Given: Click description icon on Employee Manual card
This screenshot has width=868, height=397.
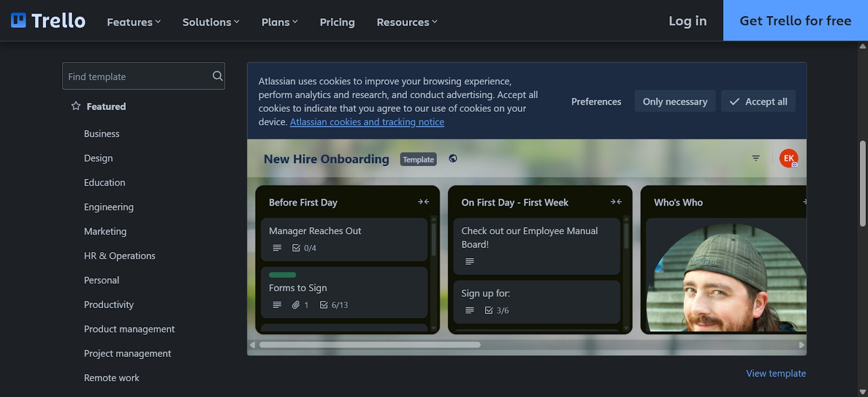Looking at the screenshot, I should coord(470,261).
